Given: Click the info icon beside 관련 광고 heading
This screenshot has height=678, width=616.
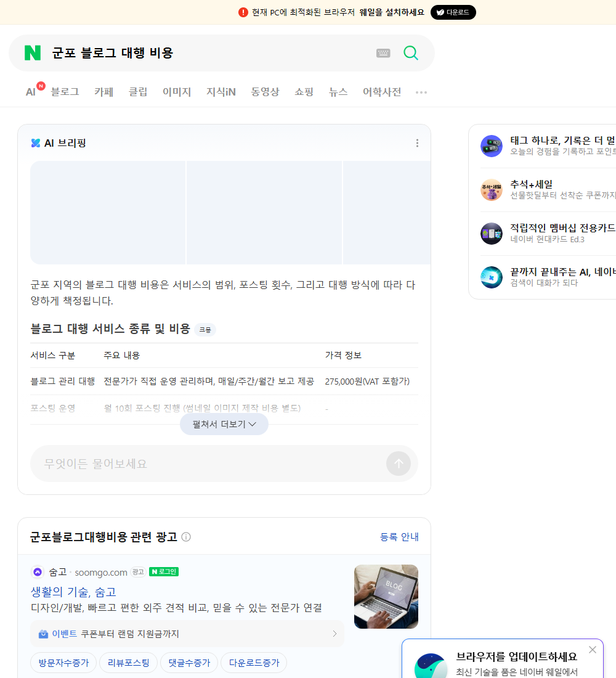Looking at the screenshot, I should (186, 537).
